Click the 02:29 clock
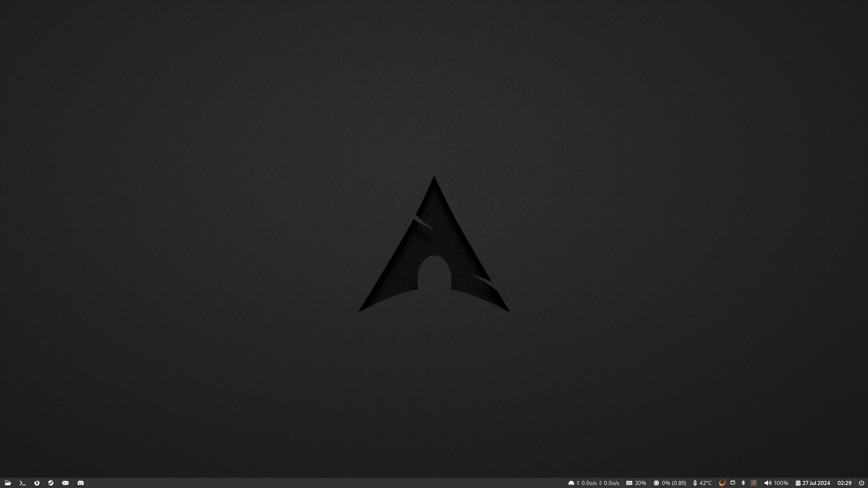This screenshot has width=868, height=488. (844, 483)
